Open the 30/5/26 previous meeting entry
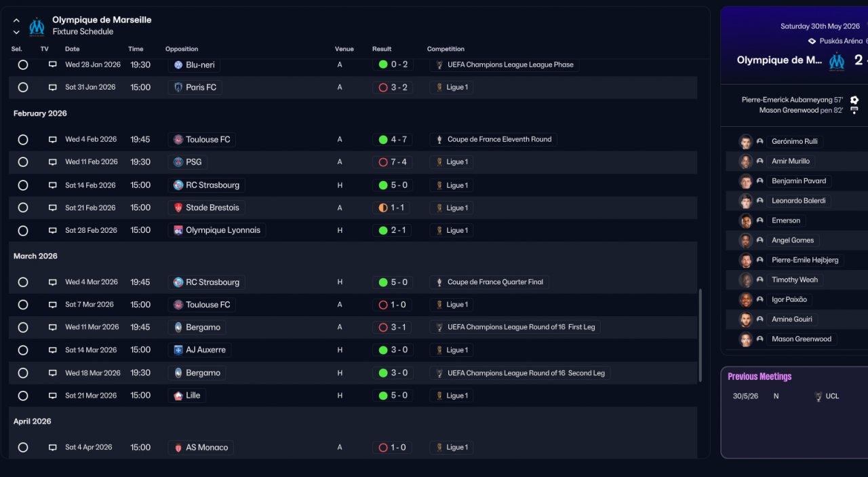The image size is (868, 477). click(745, 396)
